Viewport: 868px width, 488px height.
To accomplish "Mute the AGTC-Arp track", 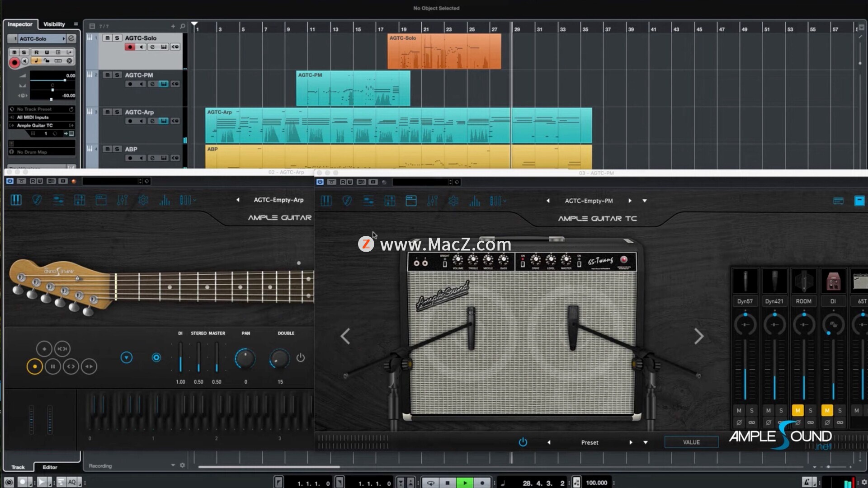I will tap(107, 112).
